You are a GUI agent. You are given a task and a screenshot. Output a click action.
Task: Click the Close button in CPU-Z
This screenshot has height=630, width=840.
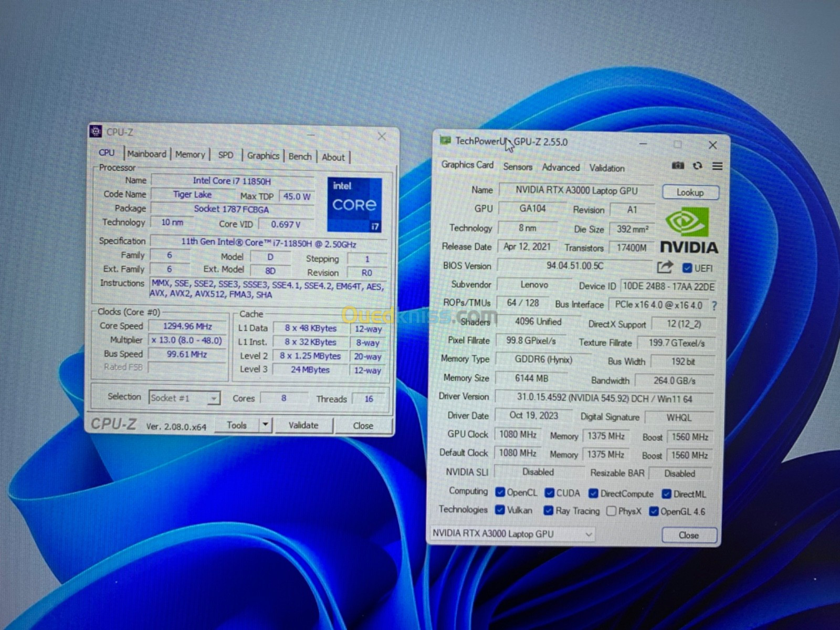[x=363, y=426]
